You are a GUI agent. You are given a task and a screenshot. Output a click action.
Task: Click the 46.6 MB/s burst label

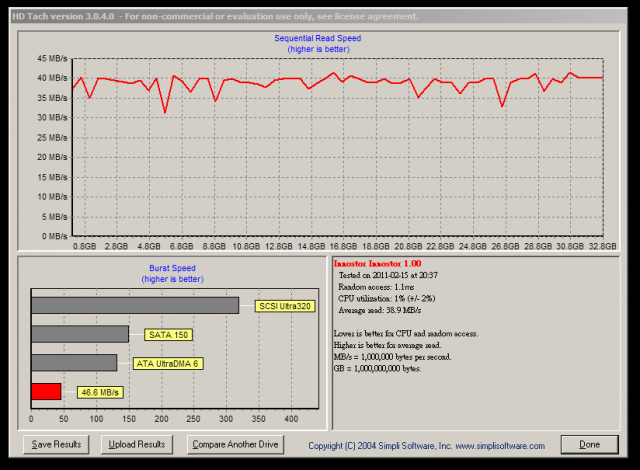coord(100,392)
